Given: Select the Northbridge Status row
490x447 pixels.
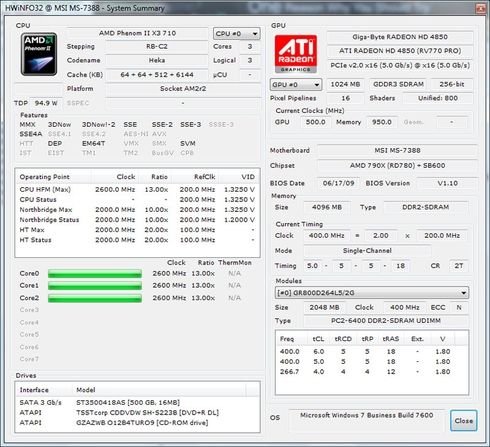Looking at the screenshot, I should pos(137,220).
